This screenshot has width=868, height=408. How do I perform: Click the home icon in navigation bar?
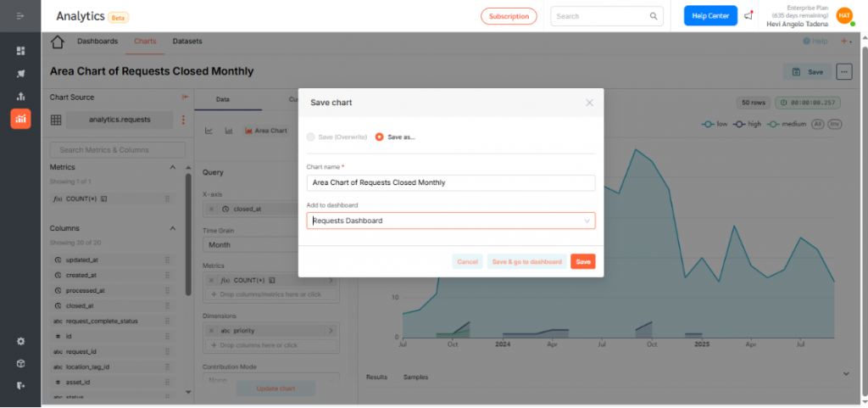click(58, 42)
